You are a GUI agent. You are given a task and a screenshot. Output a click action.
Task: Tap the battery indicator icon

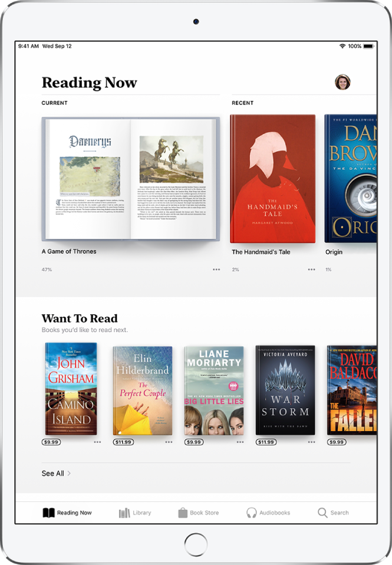pyautogui.click(x=368, y=46)
